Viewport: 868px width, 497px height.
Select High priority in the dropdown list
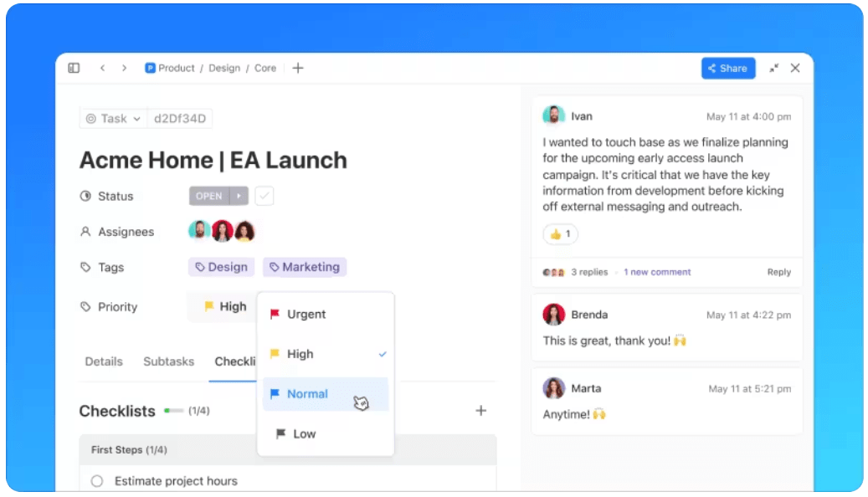[326, 354]
